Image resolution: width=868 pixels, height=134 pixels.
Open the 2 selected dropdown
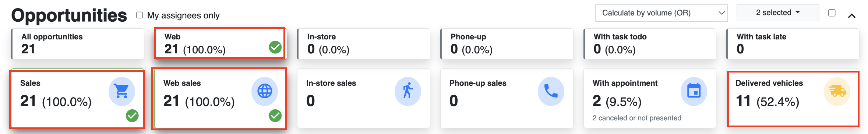[778, 13]
